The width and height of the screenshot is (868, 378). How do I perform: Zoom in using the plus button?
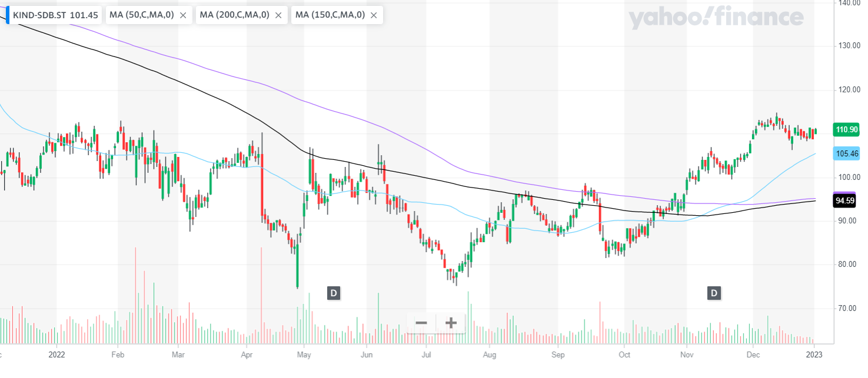[x=451, y=323]
